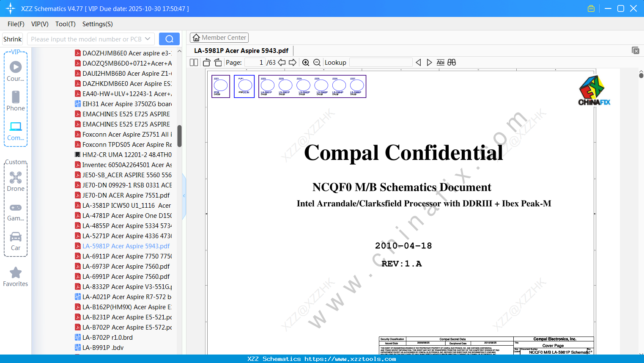Click the blue search magnifier button

coord(169,39)
